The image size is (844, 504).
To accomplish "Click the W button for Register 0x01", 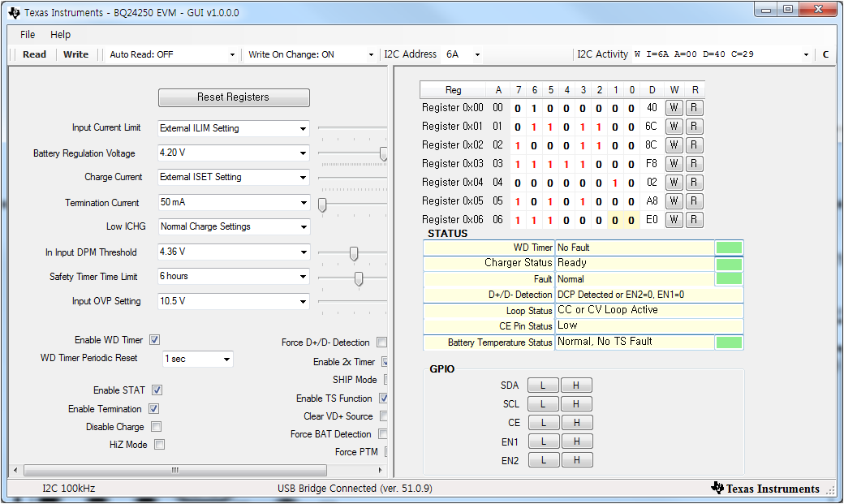I will pyautogui.click(x=674, y=127).
